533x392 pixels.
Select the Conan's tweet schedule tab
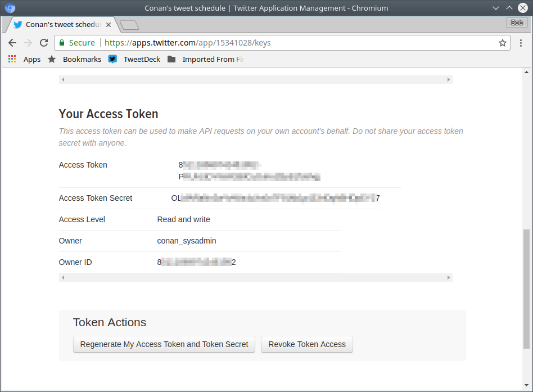[x=63, y=25]
